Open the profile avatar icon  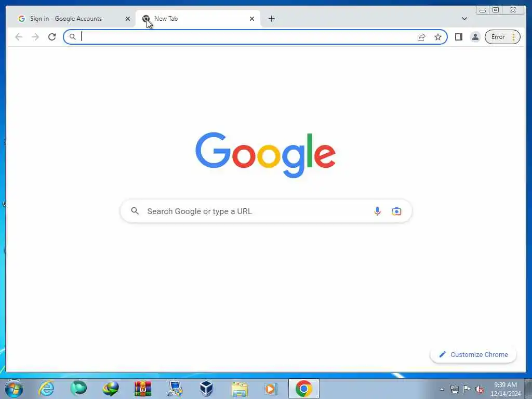(475, 37)
